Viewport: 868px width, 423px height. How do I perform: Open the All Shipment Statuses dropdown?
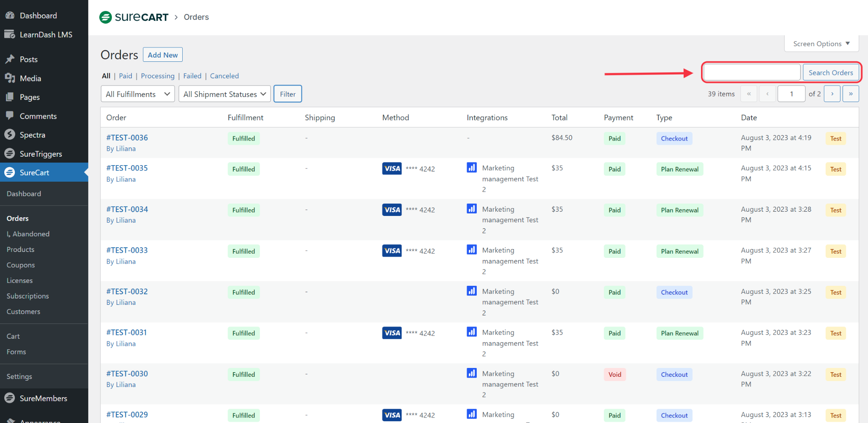click(x=224, y=94)
